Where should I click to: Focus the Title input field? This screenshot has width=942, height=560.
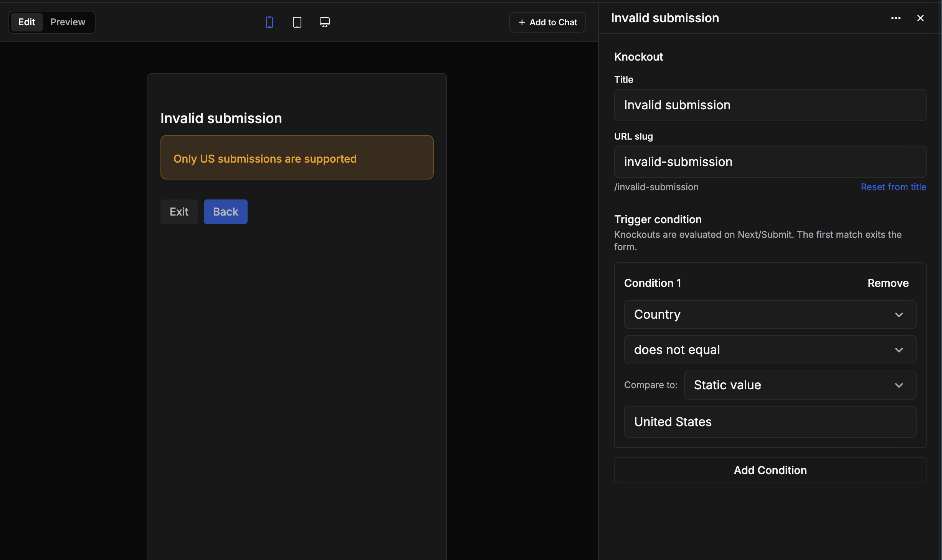click(x=770, y=105)
